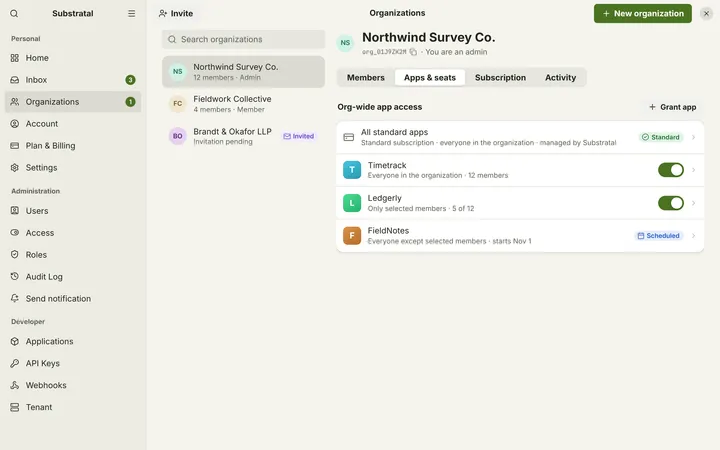Viewport: 720px width, 450px height.
Task: Open Webhooks under Developer
Action: (x=73, y=385)
